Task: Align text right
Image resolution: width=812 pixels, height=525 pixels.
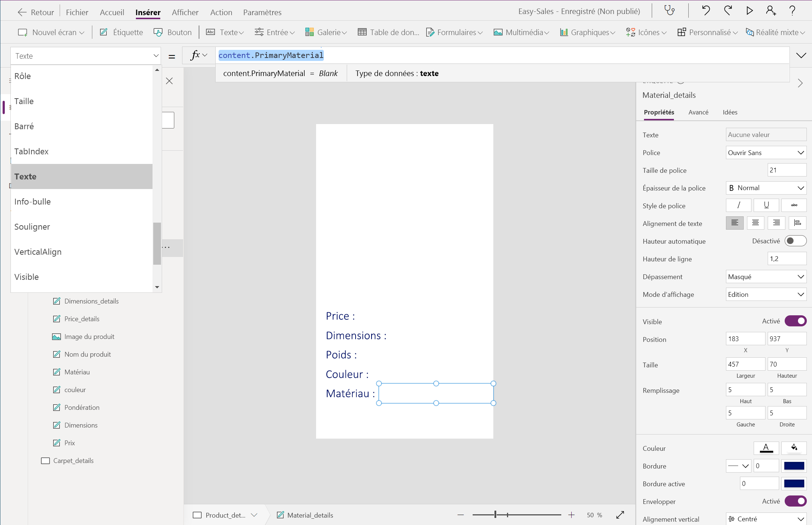Action: coord(777,223)
